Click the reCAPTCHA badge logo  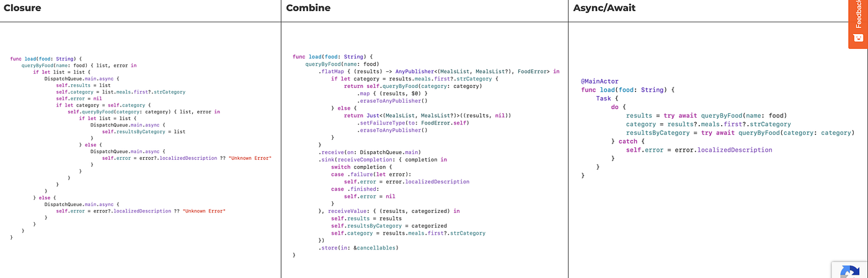pyautogui.click(x=850, y=272)
